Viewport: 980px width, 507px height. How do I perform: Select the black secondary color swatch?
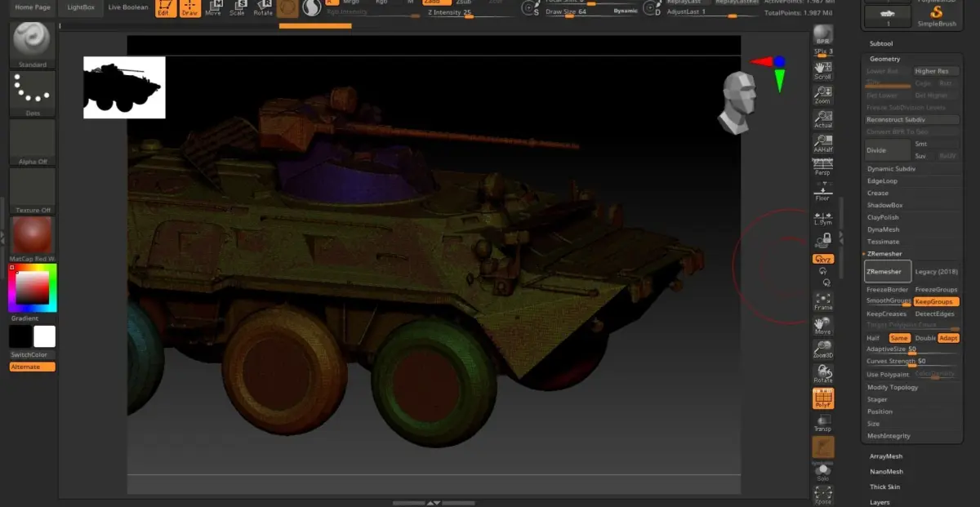tap(20, 336)
